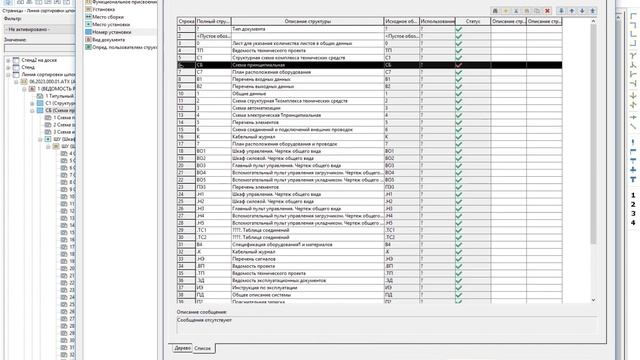Viewport: 640px width, 360px height.
Task: Collapse the 1 (ВЕДОМОСТЬ node
Action: pyautogui.click(x=24, y=89)
